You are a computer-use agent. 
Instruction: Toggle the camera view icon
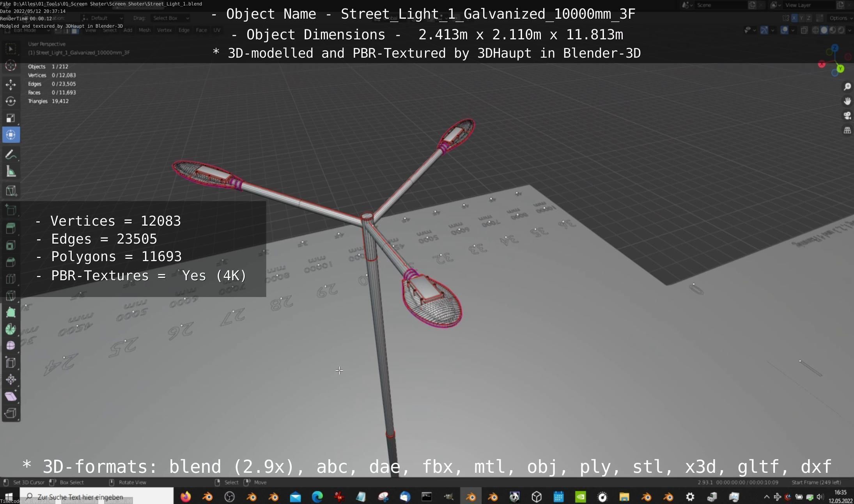point(847,116)
